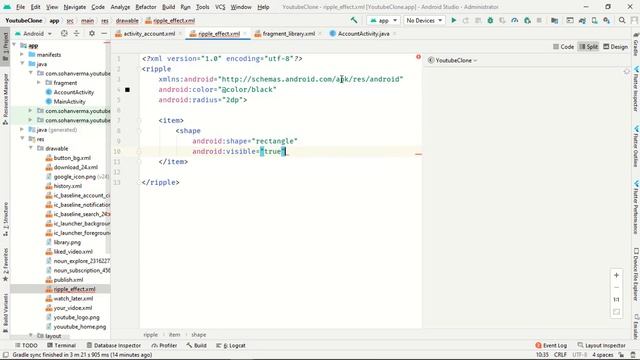Select MainActivity in project tree
This screenshot has width=640, height=360.
tap(69, 101)
